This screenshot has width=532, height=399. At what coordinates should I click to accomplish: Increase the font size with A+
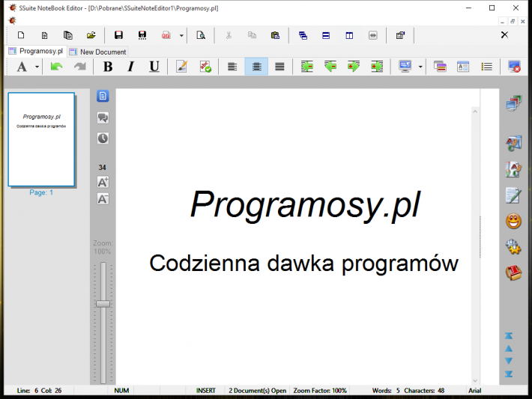tap(103, 182)
